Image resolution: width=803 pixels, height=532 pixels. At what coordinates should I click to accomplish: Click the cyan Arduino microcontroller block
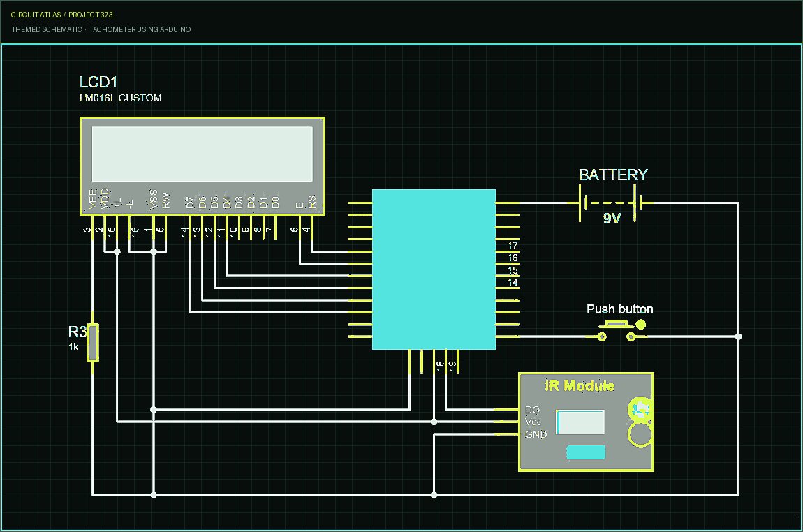434,269
